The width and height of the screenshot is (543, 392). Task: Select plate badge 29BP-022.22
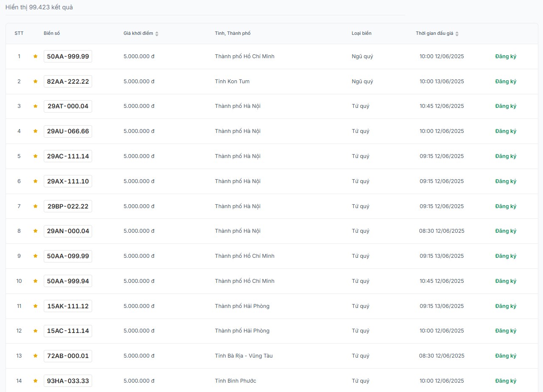click(68, 206)
